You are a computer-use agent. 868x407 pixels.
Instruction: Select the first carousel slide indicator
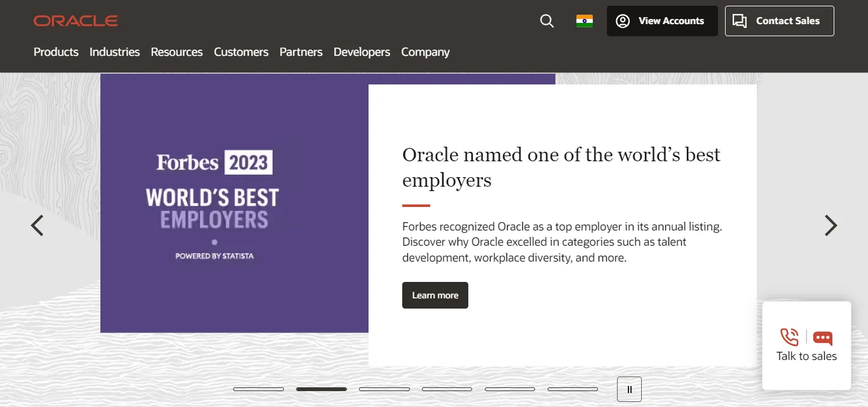(x=259, y=389)
